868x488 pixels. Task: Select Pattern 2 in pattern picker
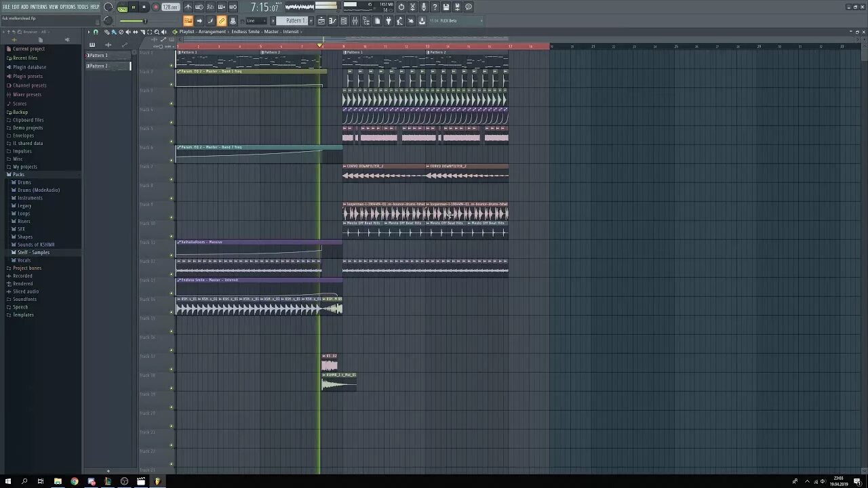coord(108,66)
